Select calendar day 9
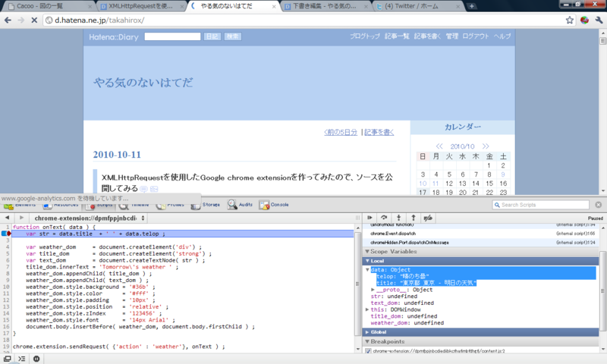 (x=503, y=174)
